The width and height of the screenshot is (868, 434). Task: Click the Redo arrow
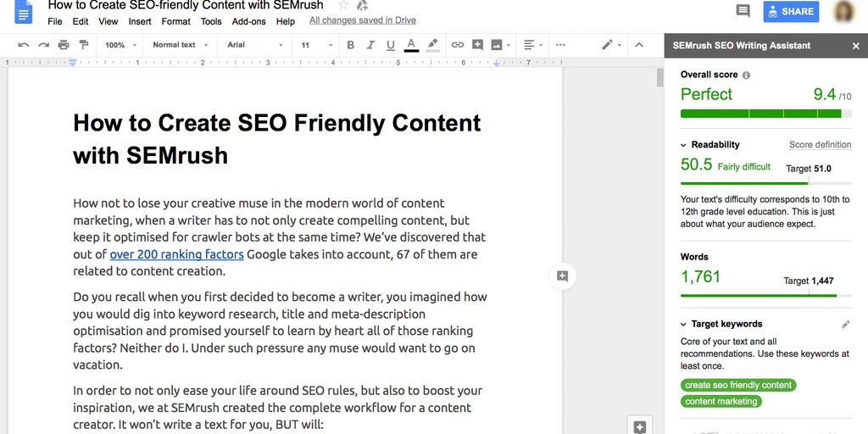pos(44,45)
